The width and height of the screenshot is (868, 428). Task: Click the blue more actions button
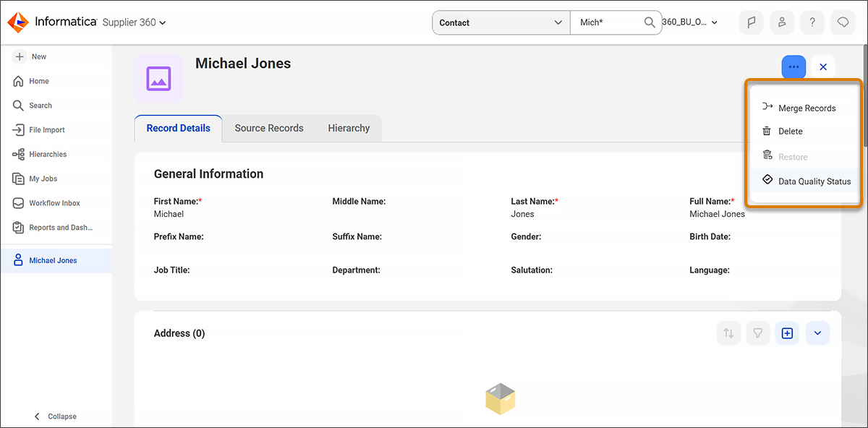coord(793,67)
